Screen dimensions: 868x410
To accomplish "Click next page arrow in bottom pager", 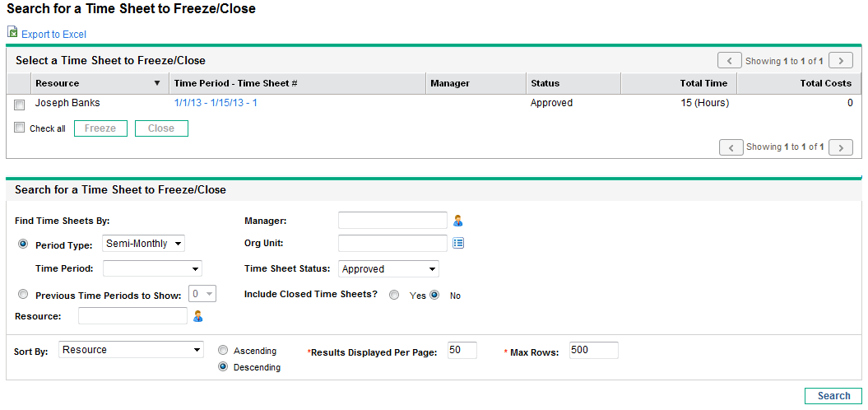I will [840, 147].
